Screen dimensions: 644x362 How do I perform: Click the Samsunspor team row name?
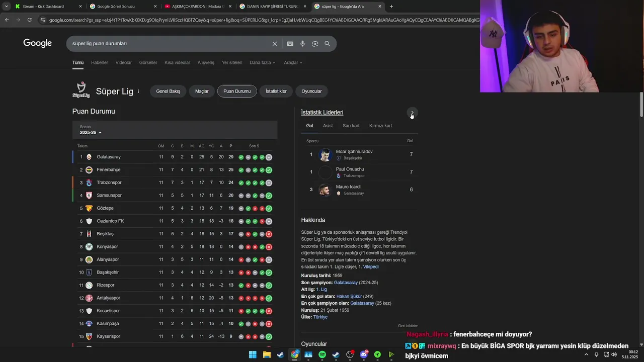109,196
